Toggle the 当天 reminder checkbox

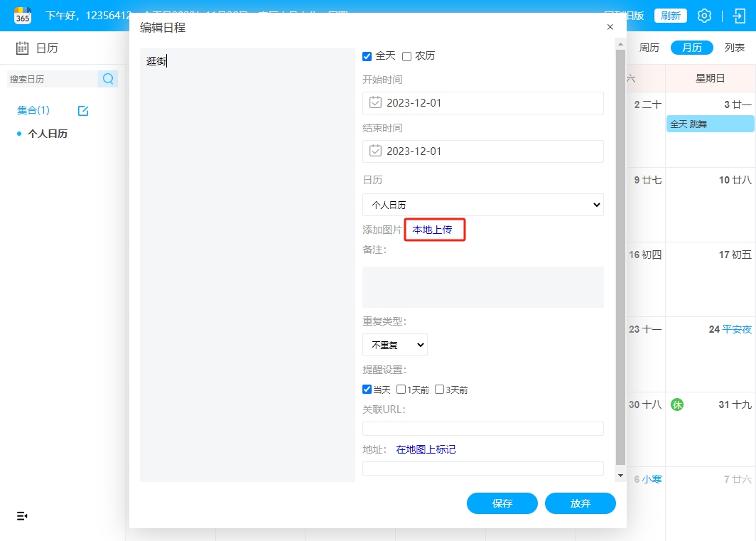367,389
